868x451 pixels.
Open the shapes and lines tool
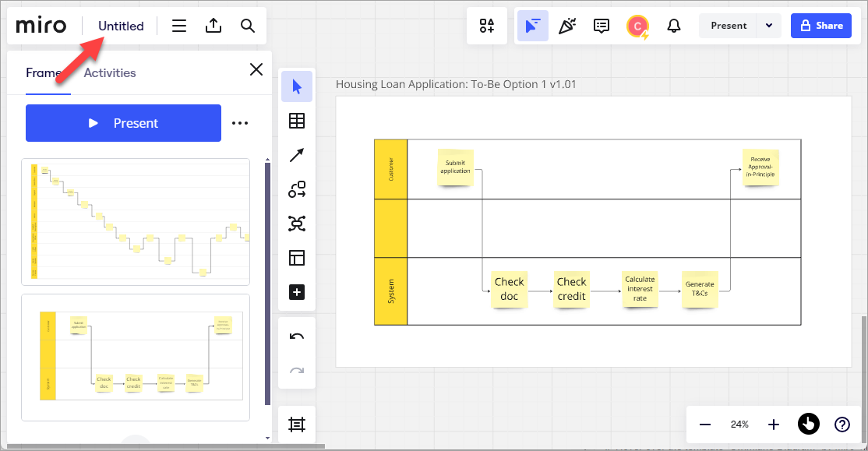click(297, 189)
